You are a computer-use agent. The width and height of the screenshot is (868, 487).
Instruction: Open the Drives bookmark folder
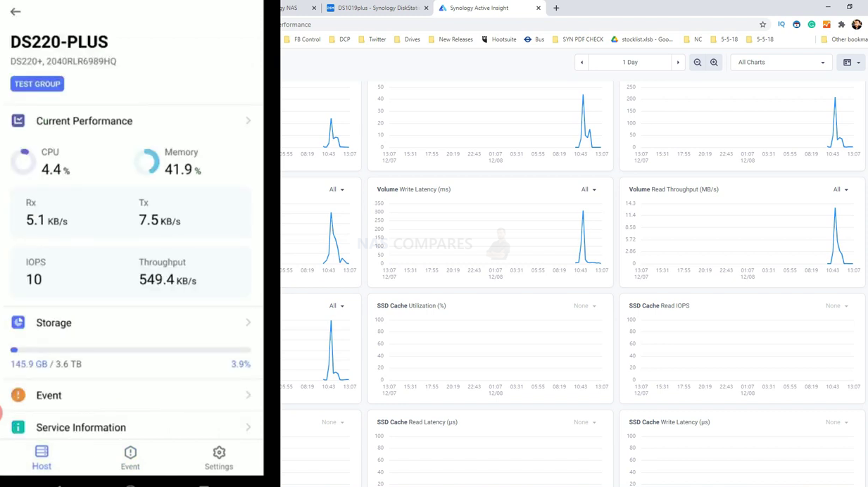click(408, 39)
